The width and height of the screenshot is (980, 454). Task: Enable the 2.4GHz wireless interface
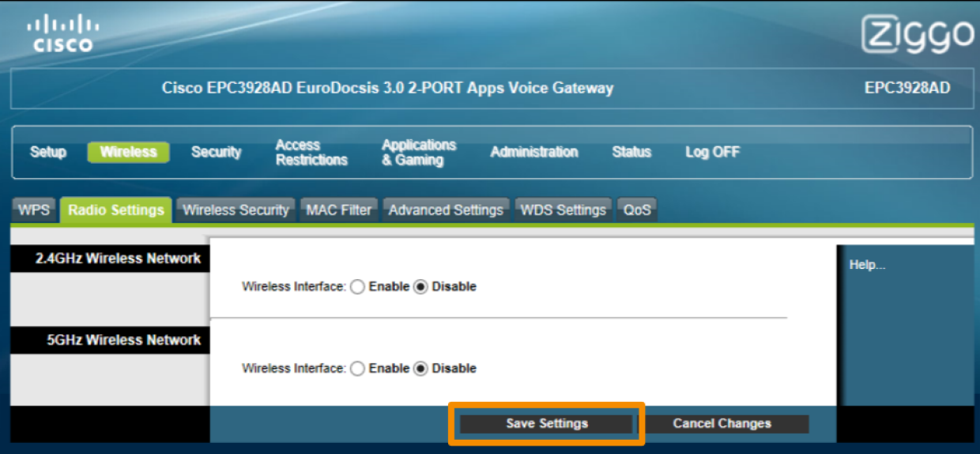[357, 287]
